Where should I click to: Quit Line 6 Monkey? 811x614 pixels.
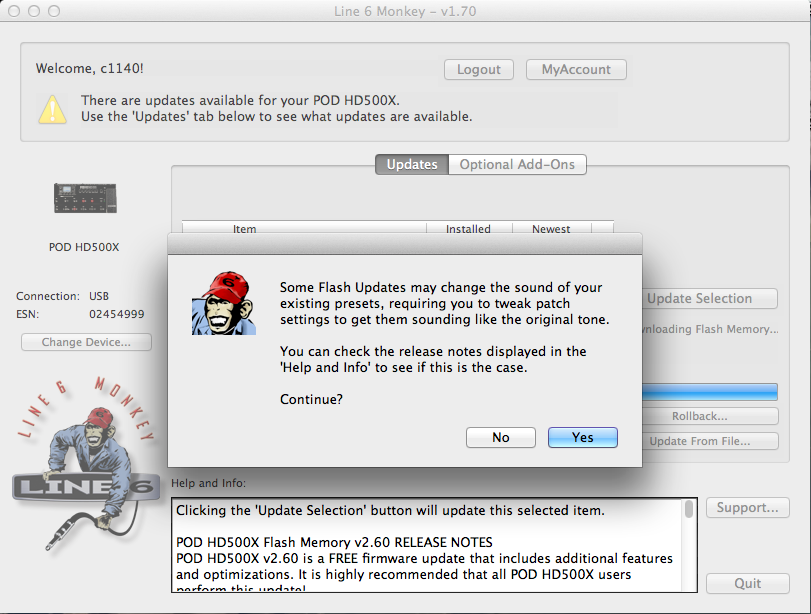coord(747,583)
